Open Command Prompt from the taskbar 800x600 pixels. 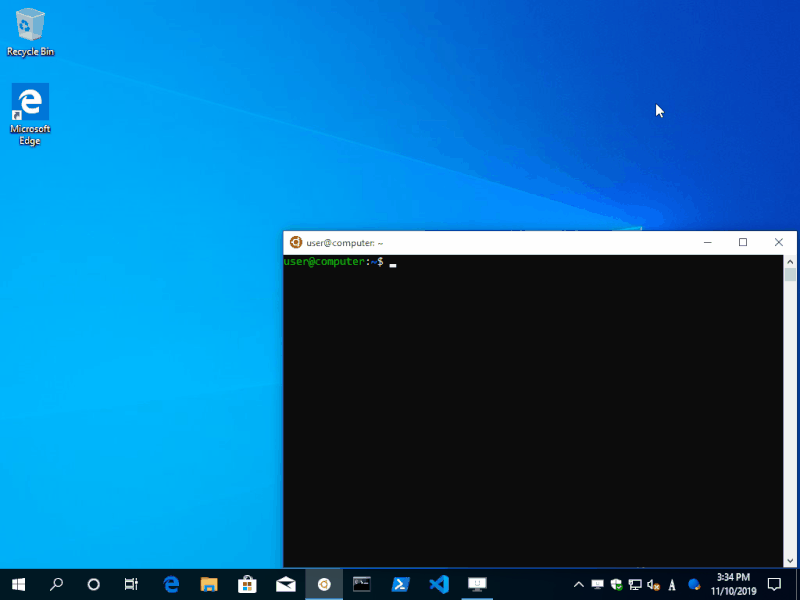362,584
